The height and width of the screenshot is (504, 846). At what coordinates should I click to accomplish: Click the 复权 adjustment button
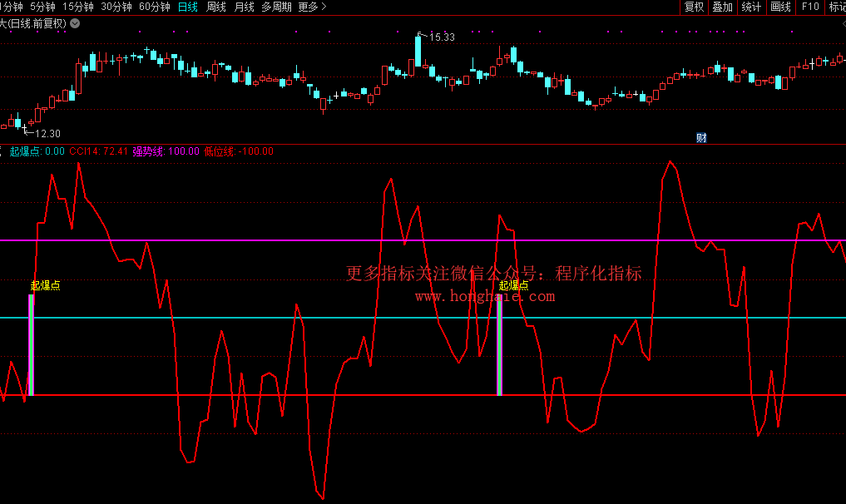click(694, 7)
